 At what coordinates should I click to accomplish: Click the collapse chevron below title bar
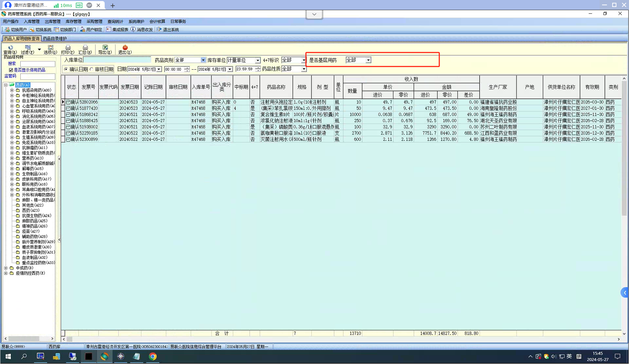(314, 14)
